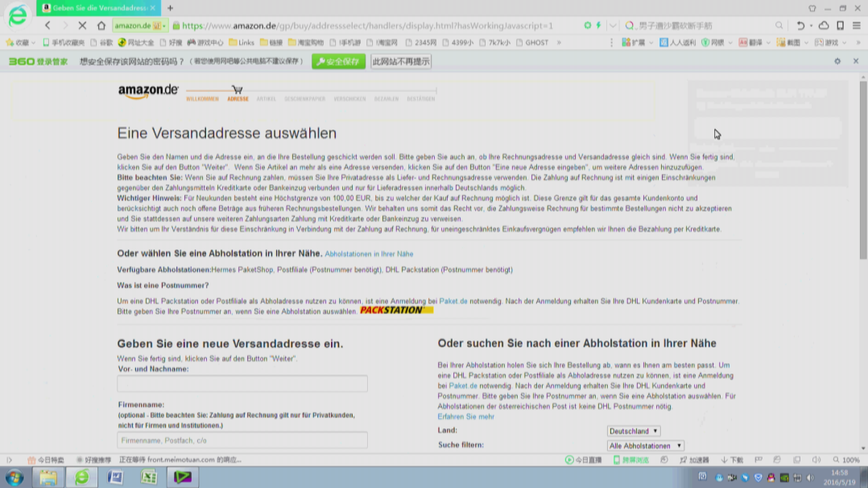The height and width of the screenshot is (488, 868).
Task: Open the Land dropdown showing Deutschland
Action: pos(633,431)
